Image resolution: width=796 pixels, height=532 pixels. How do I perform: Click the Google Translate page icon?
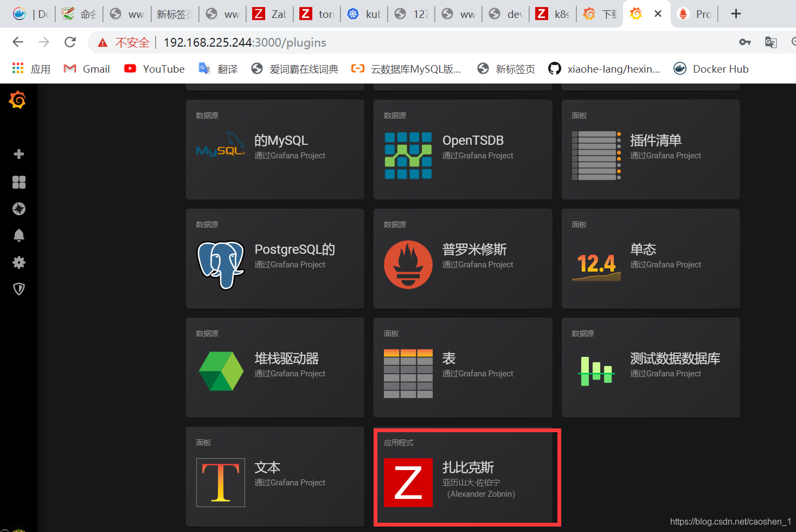771,42
